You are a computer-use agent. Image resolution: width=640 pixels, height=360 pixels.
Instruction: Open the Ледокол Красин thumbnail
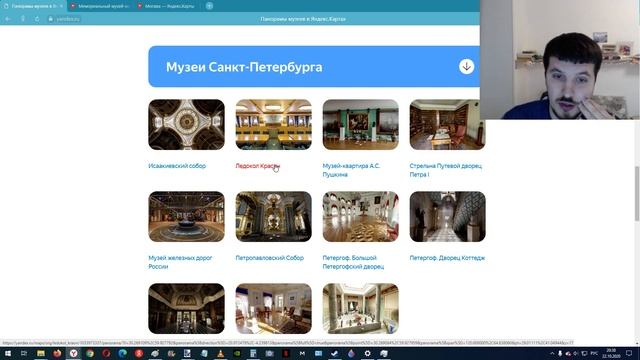tap(273, 124)
